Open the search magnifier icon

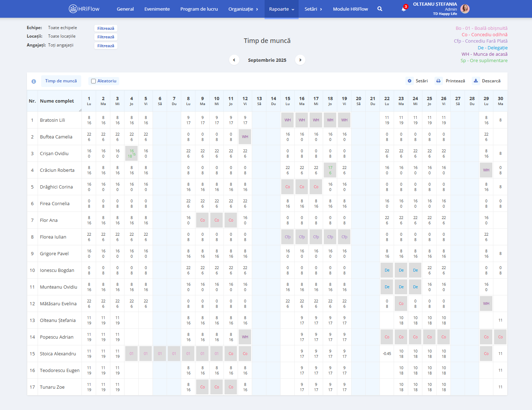pyautogui.click(x=380, y=9)
